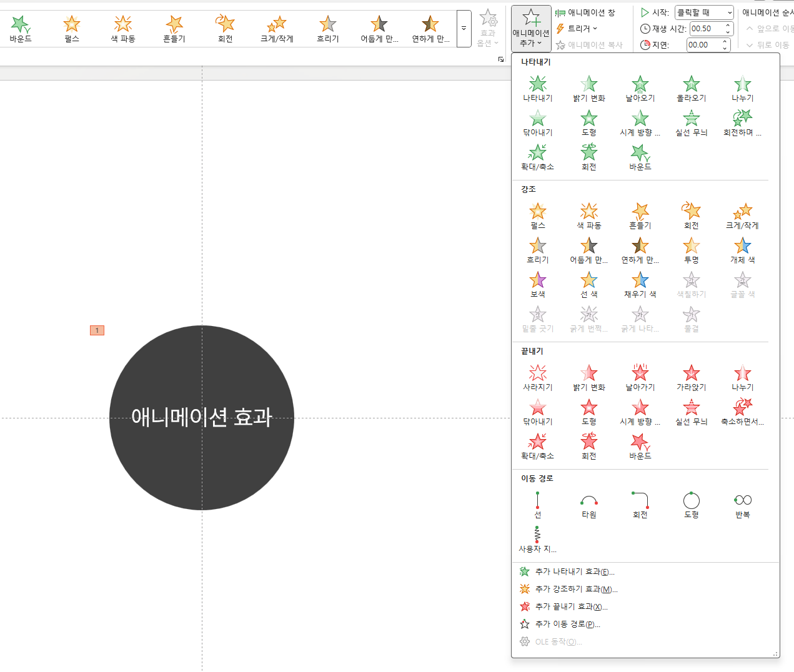Select 실선 무늬 entrance effect
The image size is (794, 672).
692,123
